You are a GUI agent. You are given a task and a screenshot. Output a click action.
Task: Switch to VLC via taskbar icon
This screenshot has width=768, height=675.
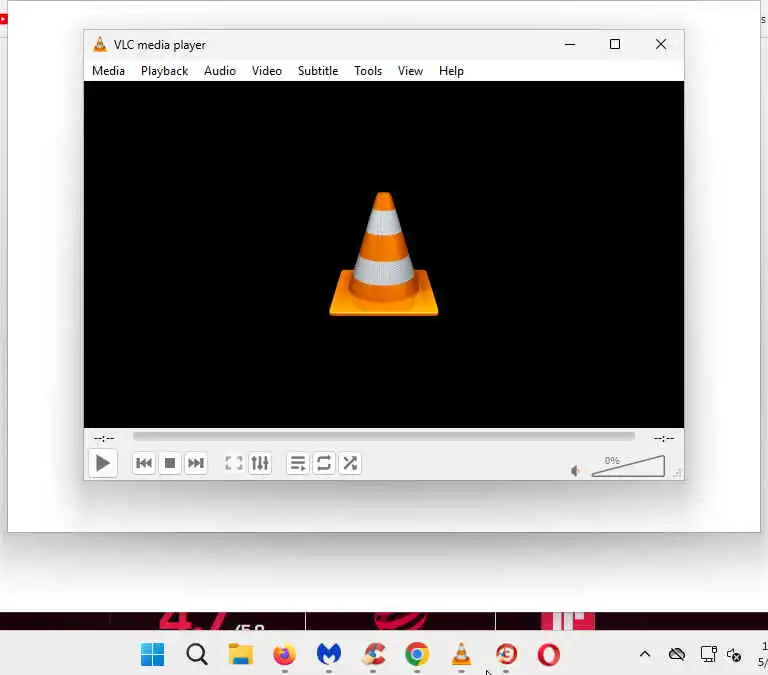point(461,654)
